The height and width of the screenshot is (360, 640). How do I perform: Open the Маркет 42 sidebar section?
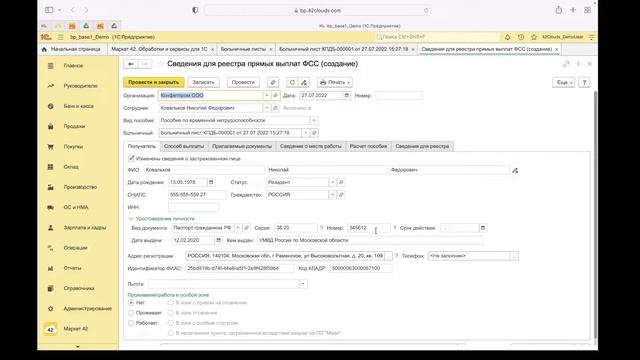point(76,329)
